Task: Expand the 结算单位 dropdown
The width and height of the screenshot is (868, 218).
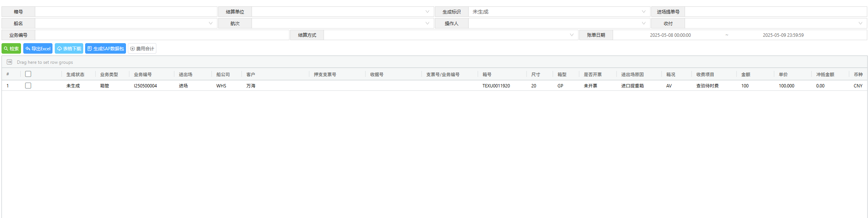Action: 427,12
